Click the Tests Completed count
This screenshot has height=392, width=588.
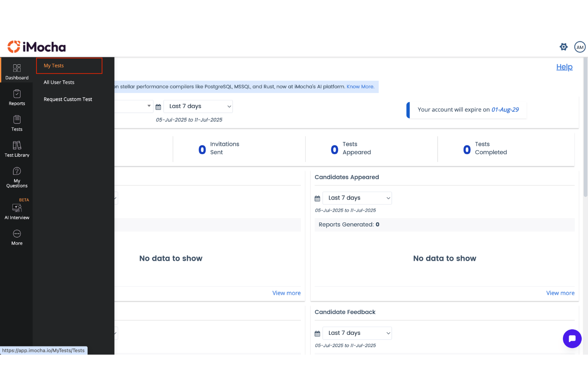pyautogui.click(x=467, y=150)
